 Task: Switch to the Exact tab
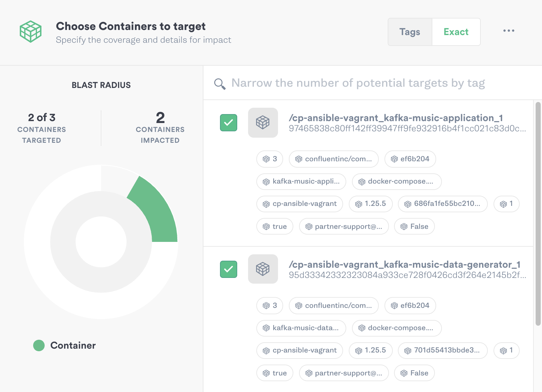456,32
